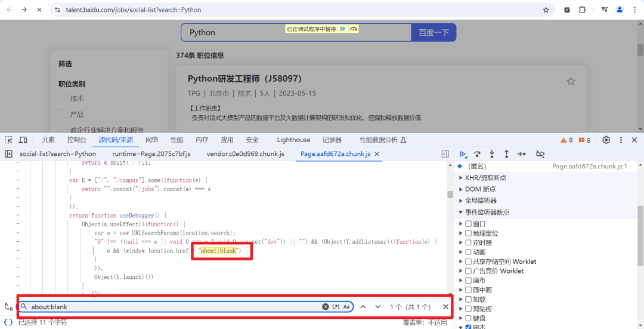Expand the 加载 event category
Image resolution: width=644 pixels, height=329 pixels.
[x=460, y=299]
